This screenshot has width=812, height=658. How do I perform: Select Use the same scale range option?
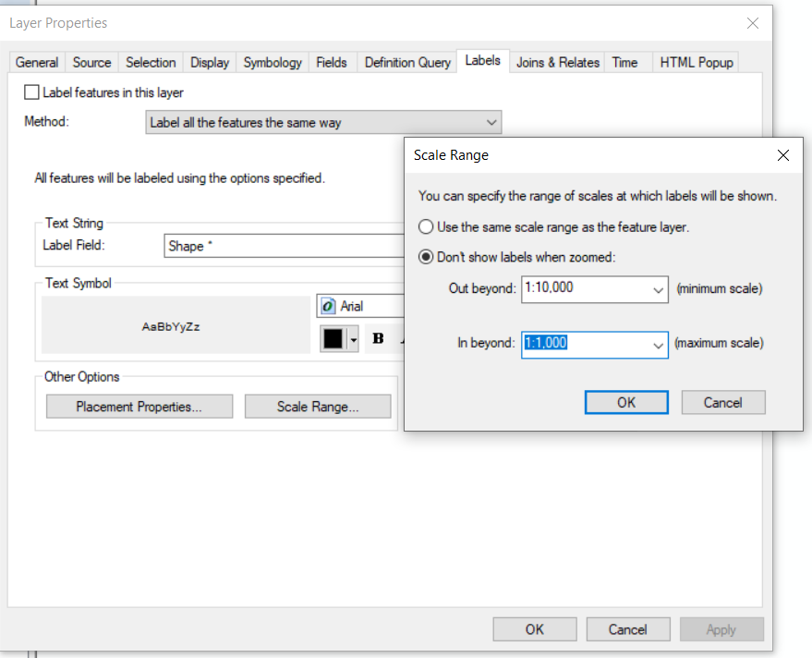[426, 226]
